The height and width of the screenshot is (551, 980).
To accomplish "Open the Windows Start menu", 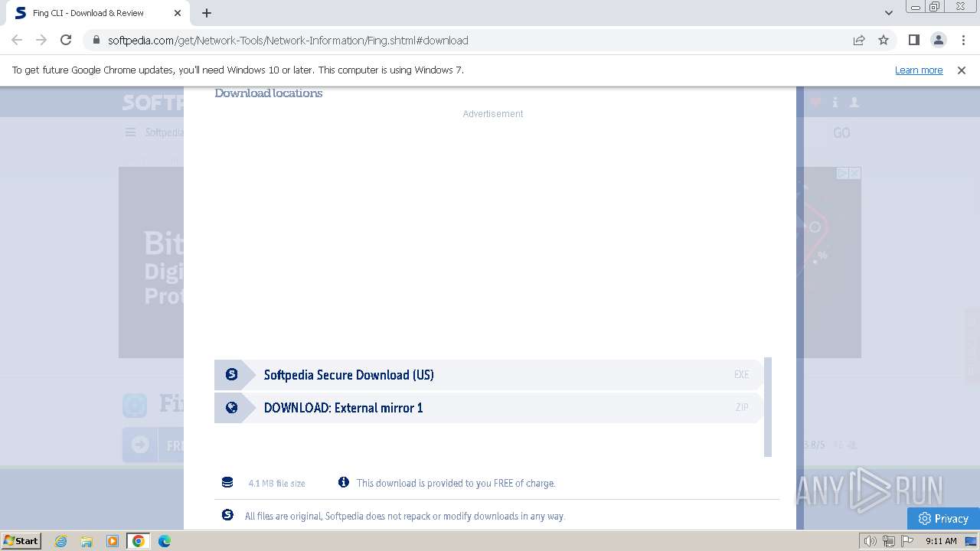I will tap(21, 540).
